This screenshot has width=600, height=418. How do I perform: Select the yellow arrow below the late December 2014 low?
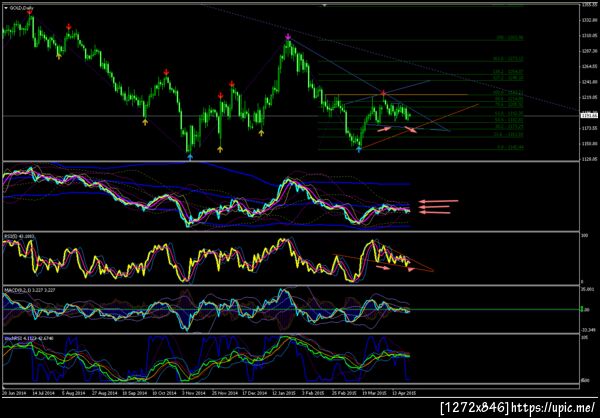pyautogui.click(x=261, y=133)
